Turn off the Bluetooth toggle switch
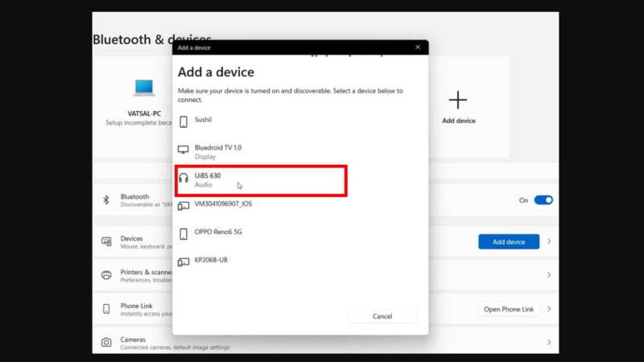644x362 pixels. coord(543,200)
